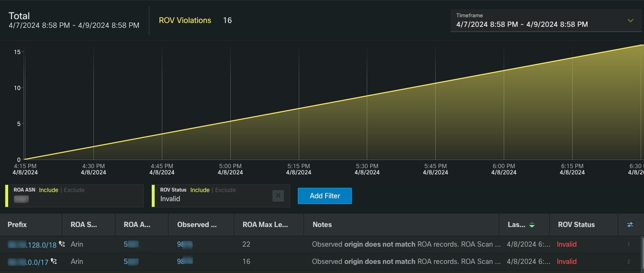The width and height of the screenshot is (644, 273).
Task: Sort by the ROV Status column header
Action: [x=576, y=225]
